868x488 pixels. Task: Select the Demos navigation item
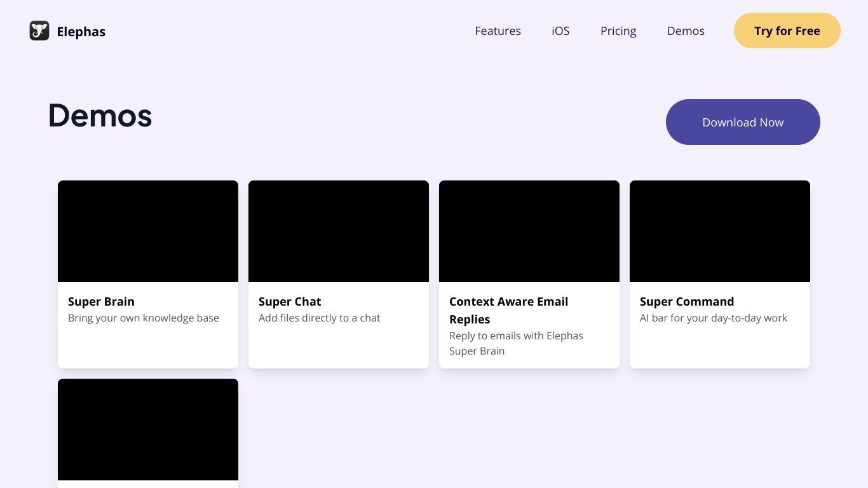pyautogui.click(x=686, y=30)
